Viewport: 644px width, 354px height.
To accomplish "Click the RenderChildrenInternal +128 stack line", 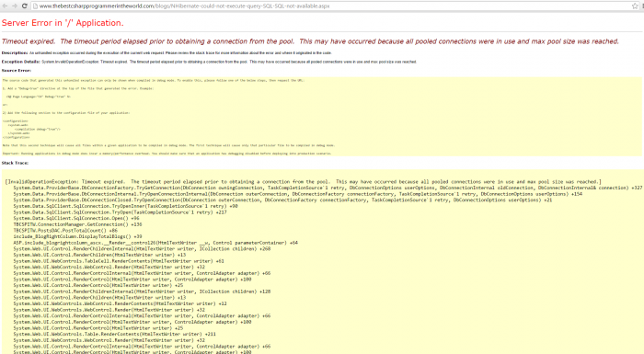I will (142, 291).
